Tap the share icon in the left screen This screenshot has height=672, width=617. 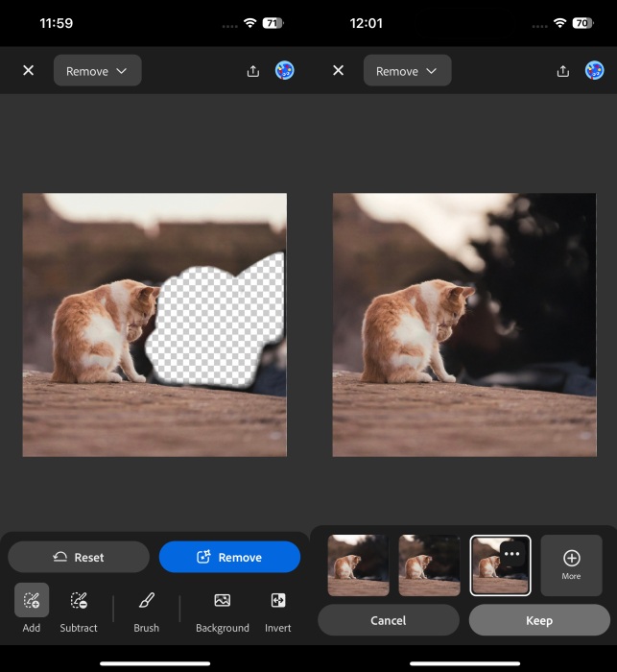[253, 71]
